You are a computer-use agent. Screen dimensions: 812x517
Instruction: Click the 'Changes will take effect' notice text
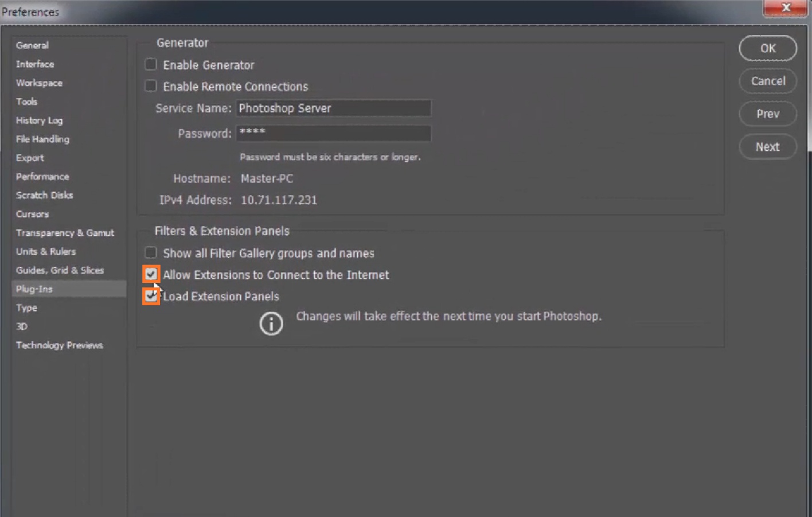click(449, 316)
